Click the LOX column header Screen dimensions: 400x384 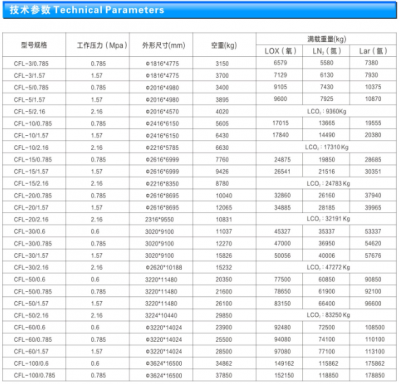[x=279, y=51]
